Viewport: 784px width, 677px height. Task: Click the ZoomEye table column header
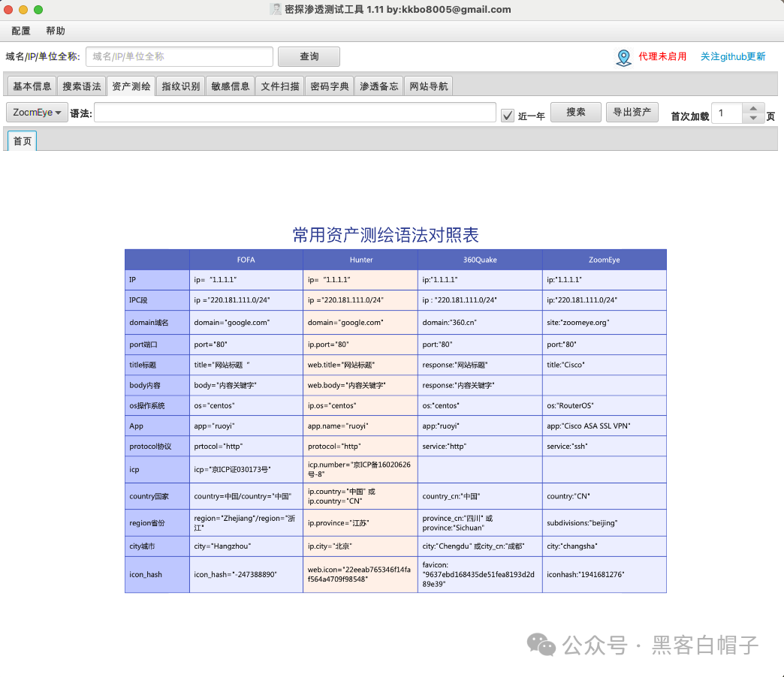pos(604,260)
